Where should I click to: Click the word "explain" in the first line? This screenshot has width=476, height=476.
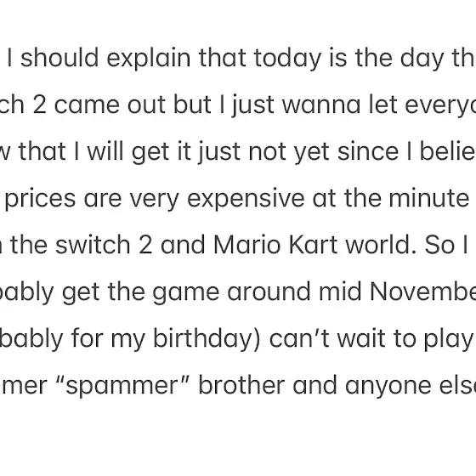[149, 59]
